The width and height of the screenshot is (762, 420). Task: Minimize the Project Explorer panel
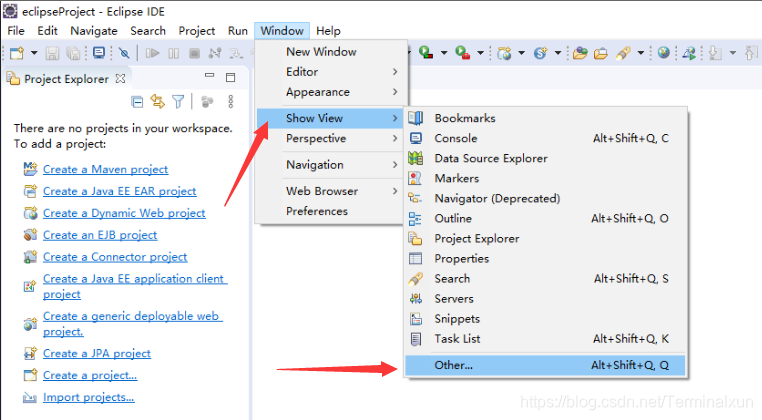[x=209, y=76]
